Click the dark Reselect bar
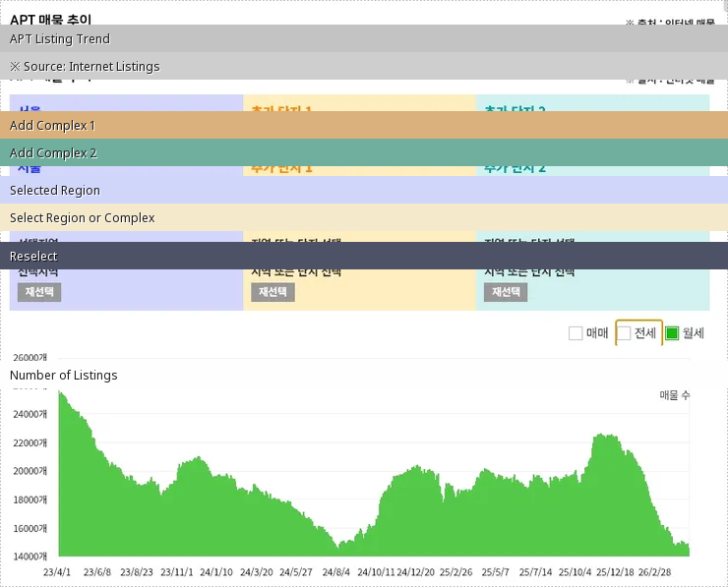728x587 pixels. click(364, 257)
